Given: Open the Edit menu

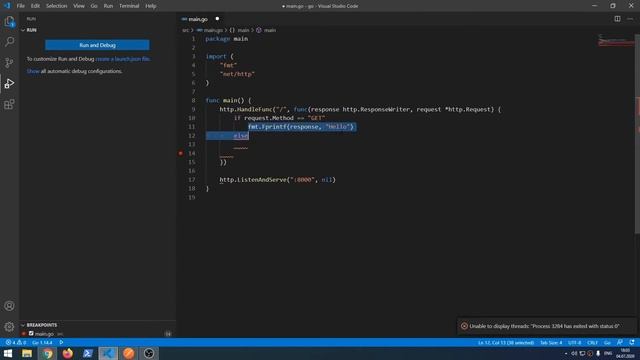Looking at the screenshot, I should (x=35, y=6).
